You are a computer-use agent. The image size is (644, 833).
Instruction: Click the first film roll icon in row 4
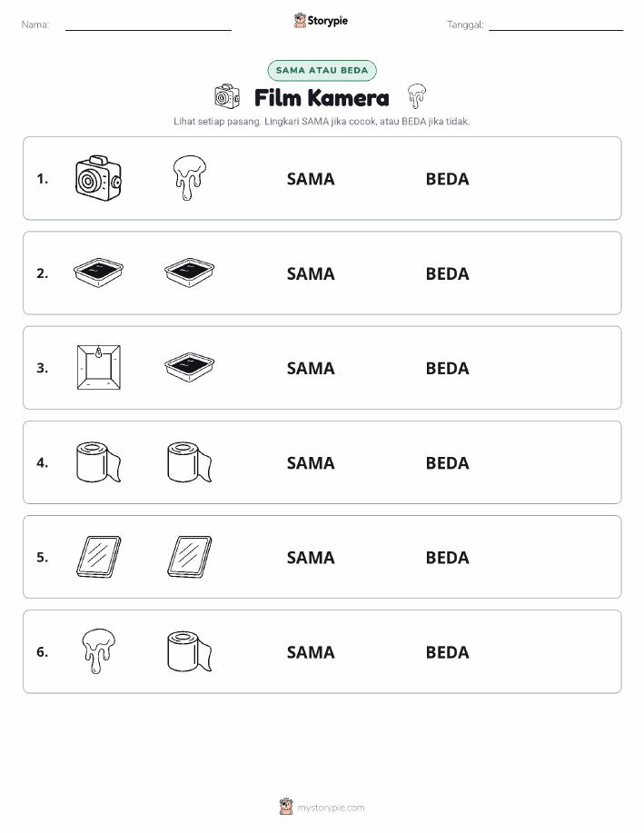98,462
